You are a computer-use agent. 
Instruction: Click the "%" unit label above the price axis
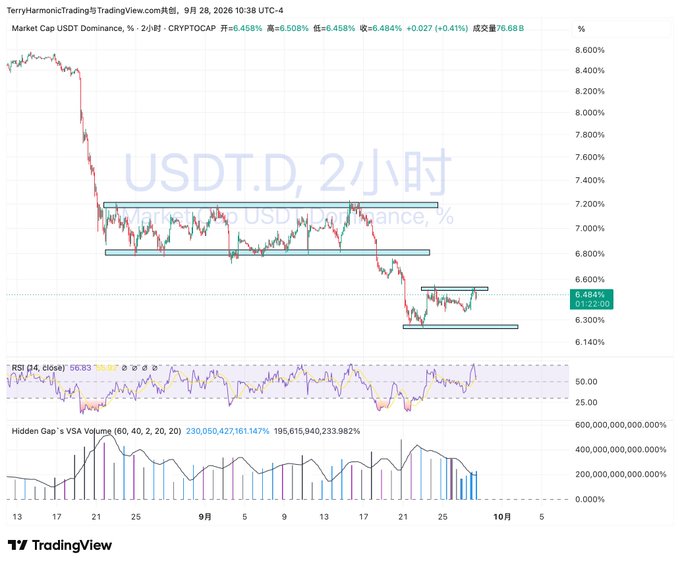point(582,29)
